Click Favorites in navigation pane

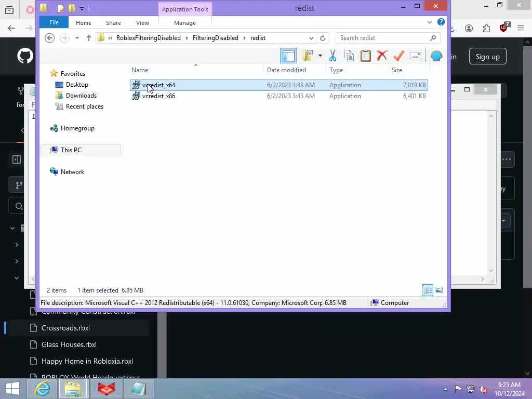click(x=73, y=74)
